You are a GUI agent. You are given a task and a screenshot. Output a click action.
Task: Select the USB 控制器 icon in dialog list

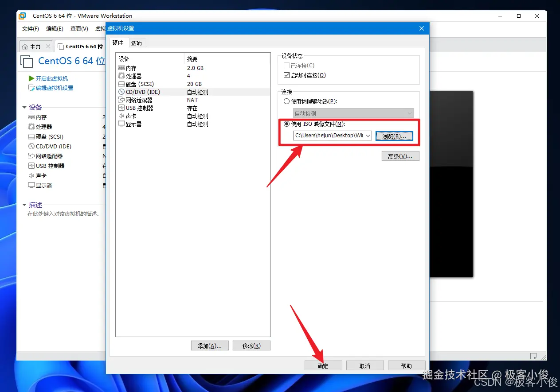pyautogui.click(x=121, y=108)
